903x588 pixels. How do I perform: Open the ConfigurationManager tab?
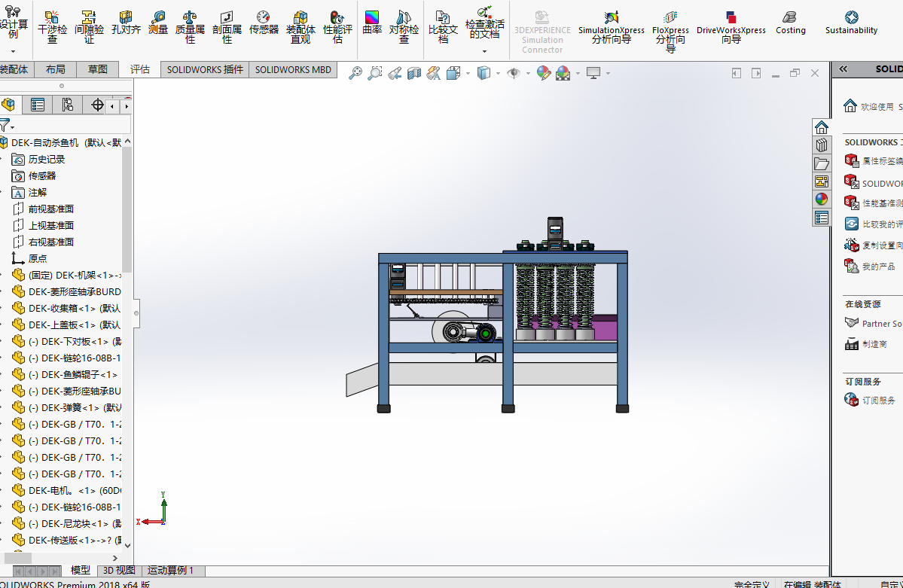(x=67, y=105)
